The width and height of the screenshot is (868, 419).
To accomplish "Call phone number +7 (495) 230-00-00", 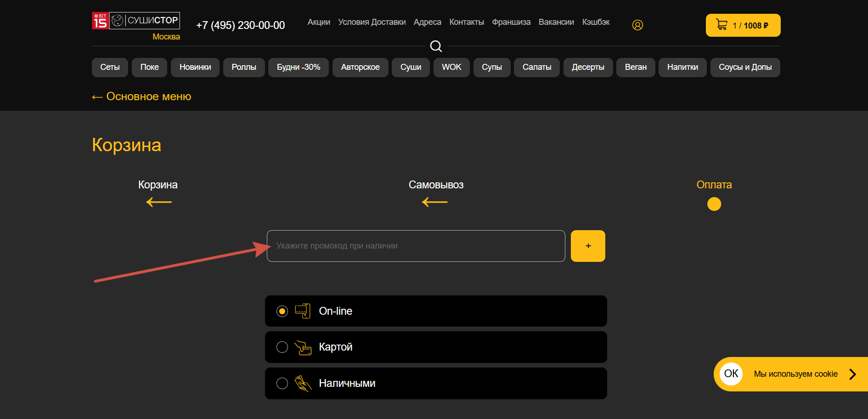I will 241,25.
